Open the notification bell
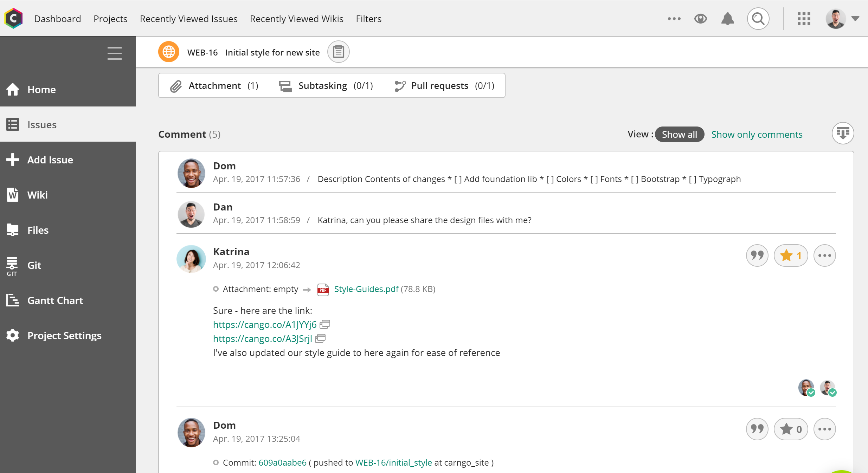868x473 pixels. pos(727,19)
